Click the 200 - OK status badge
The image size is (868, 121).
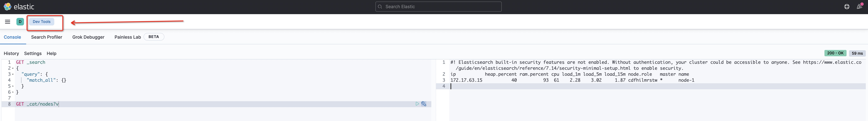(x=835, y=53)
